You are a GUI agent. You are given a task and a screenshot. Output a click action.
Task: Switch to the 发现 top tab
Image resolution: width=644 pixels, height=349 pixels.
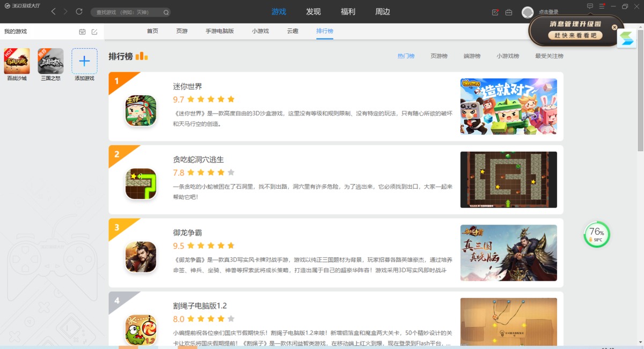pos(313,12)
